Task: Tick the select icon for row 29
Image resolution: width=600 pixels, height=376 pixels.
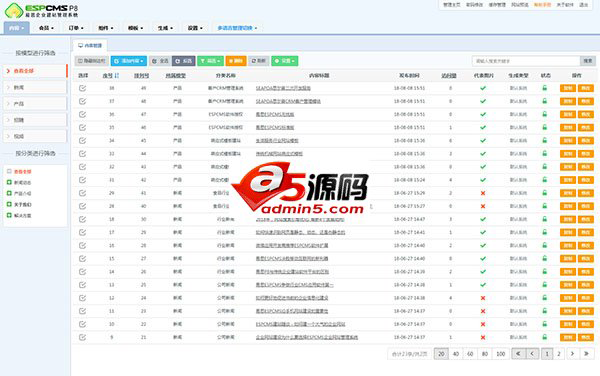Action: pos(82,193)
